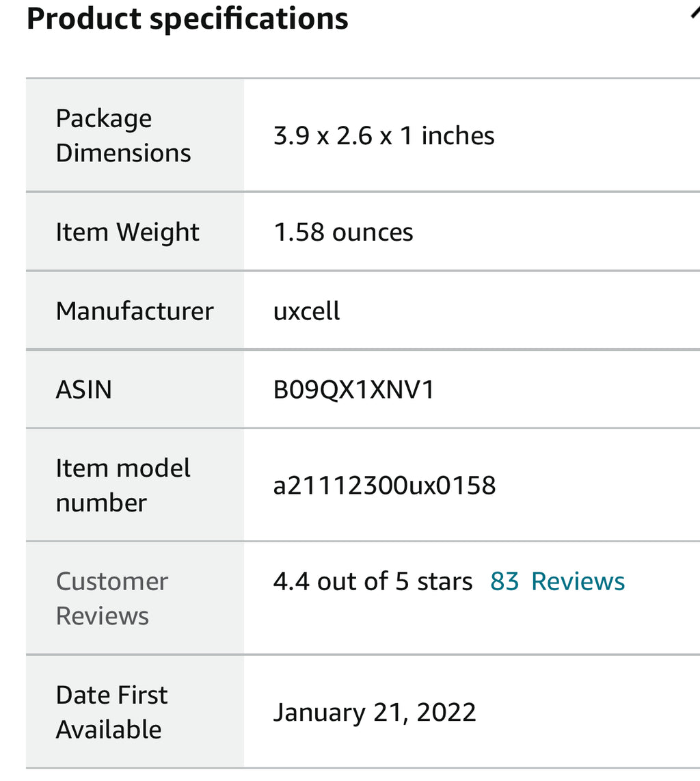Select the ASIN value B09QX1XNV1

pyautogui.click(x=353, y=390)
